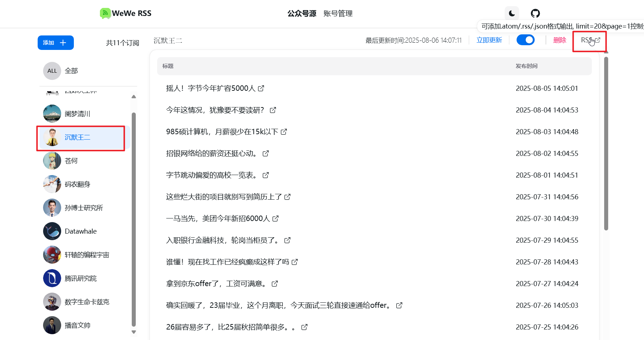Click 共11个订阅 count label
Viewport: 644px width, 340px height.
[x=122, y=43]
